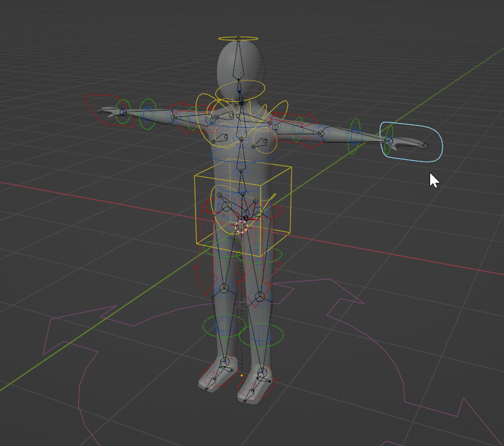Click the orange origin dot between the feet
This screenshot has width=504, height=446.
click(x=242, y=375)
